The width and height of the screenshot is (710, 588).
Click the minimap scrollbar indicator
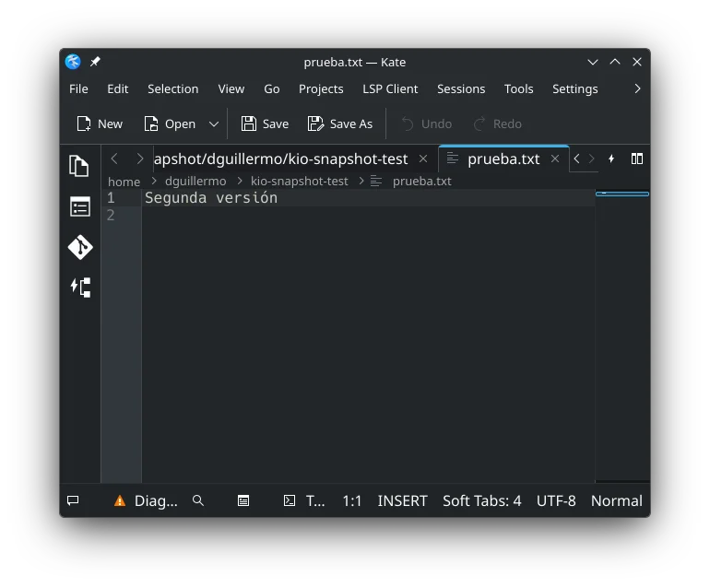pos(622,194)
